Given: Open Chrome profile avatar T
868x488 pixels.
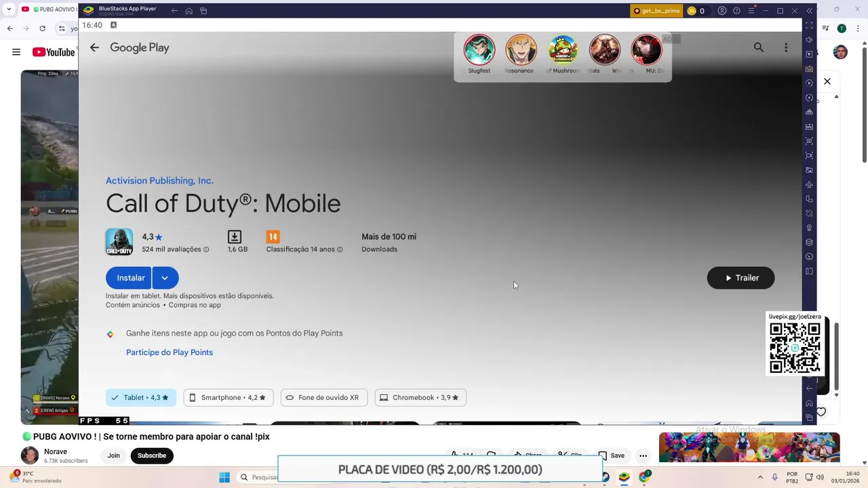Looking at the screenshot, I should pos(842,28).
